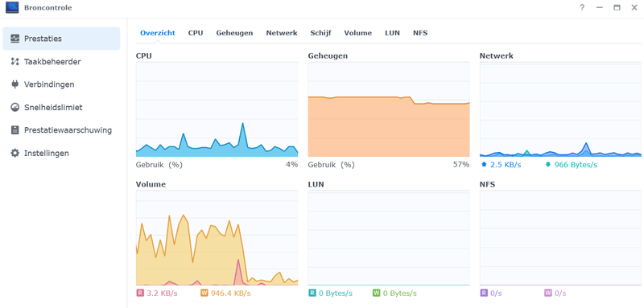644x308 pixels.
Task: Switch to the Schijf tab
Action: coord(320,33)
